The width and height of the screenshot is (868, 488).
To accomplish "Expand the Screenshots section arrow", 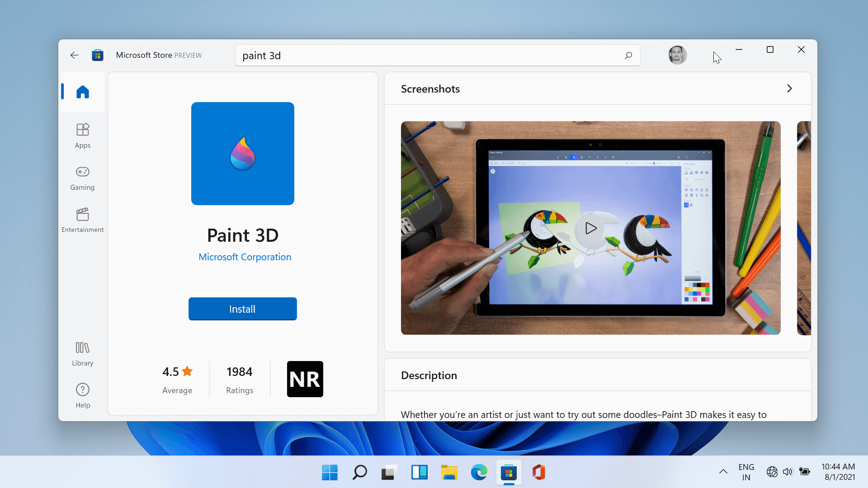I will [789, 88].
